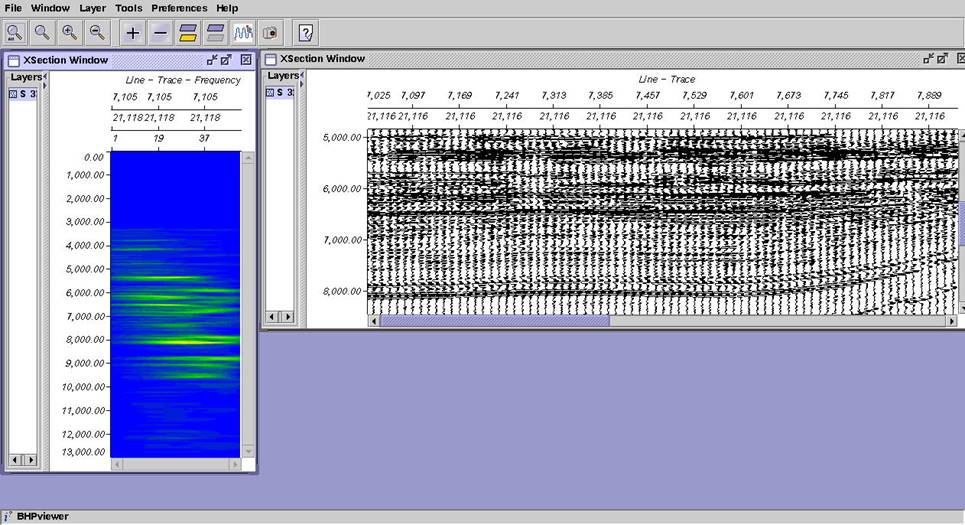The height and width of the screenshot is (525, 965).
Task: Open the help document icon
Action: pyautogui.click(x=306, y=33)
